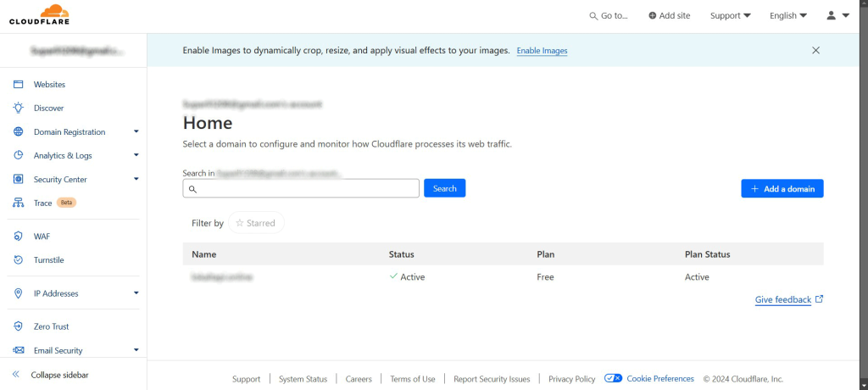
Task: Open Security Center in the sidebar
Action: coord(60,180)
